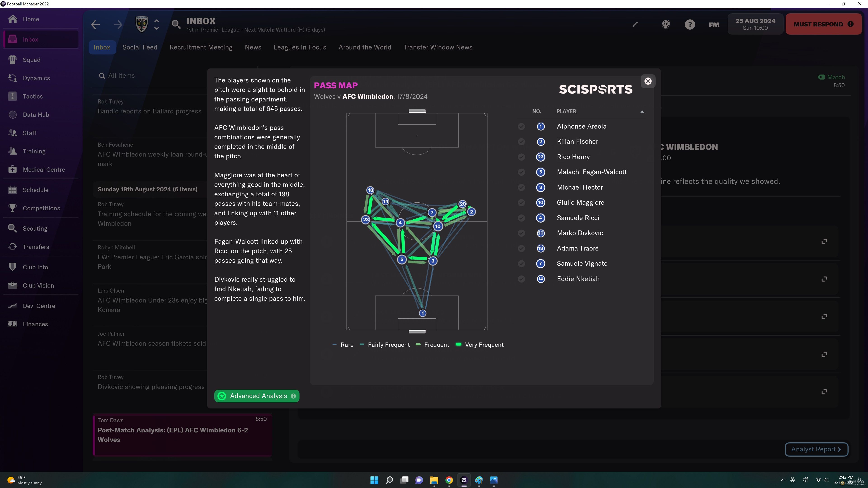Switch to Transfer Window News tab
This screenshot has height=488, width=868.
coord(438,47)
